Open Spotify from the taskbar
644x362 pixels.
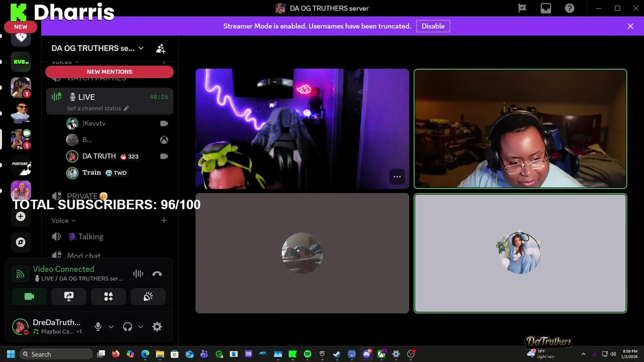click(307, 354)
